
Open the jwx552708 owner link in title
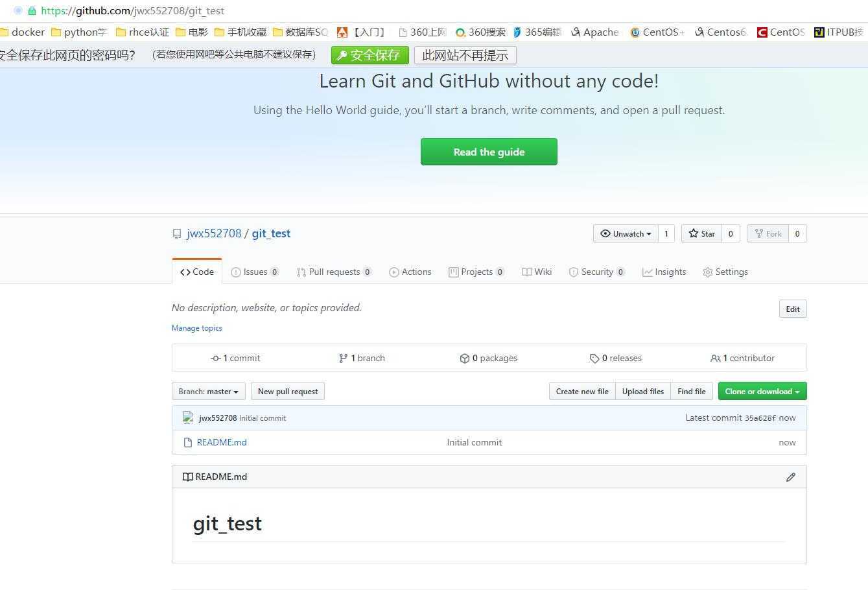[214, 234]
